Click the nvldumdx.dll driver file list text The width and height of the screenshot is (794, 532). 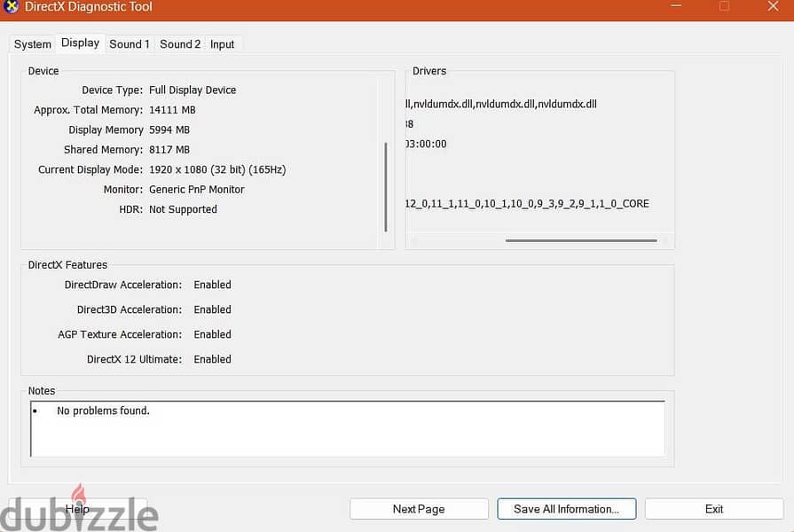501,104
